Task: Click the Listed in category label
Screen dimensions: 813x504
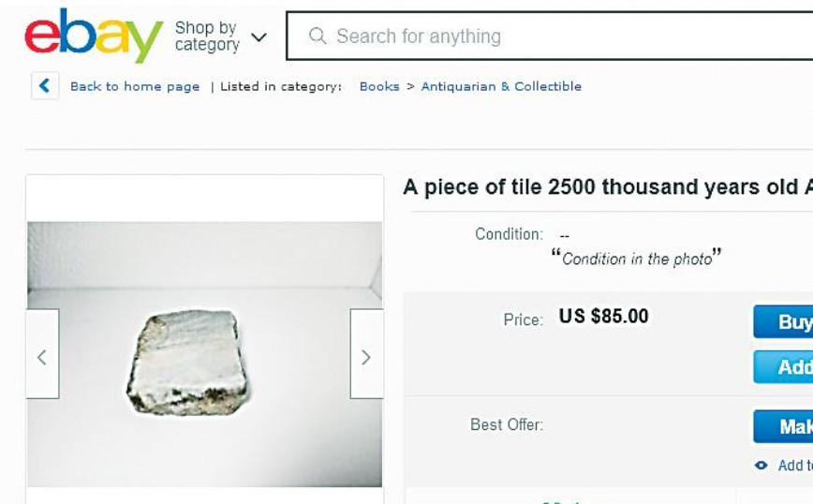Action: click(281, 86)
